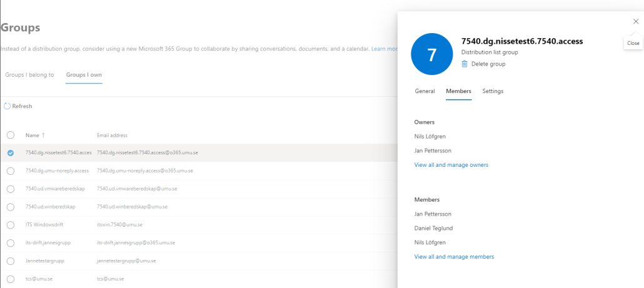Open View all and manage members
644x288 pixels.
(455, 257)
